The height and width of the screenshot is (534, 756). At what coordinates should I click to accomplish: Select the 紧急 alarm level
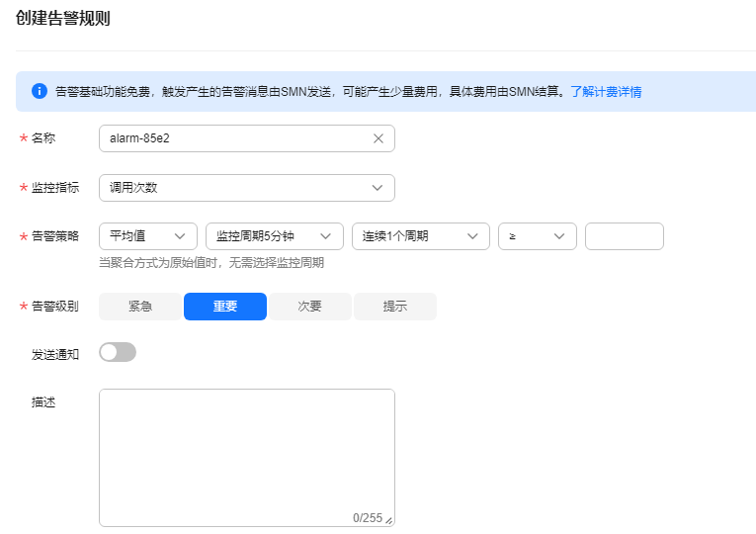tap(140, 307)
